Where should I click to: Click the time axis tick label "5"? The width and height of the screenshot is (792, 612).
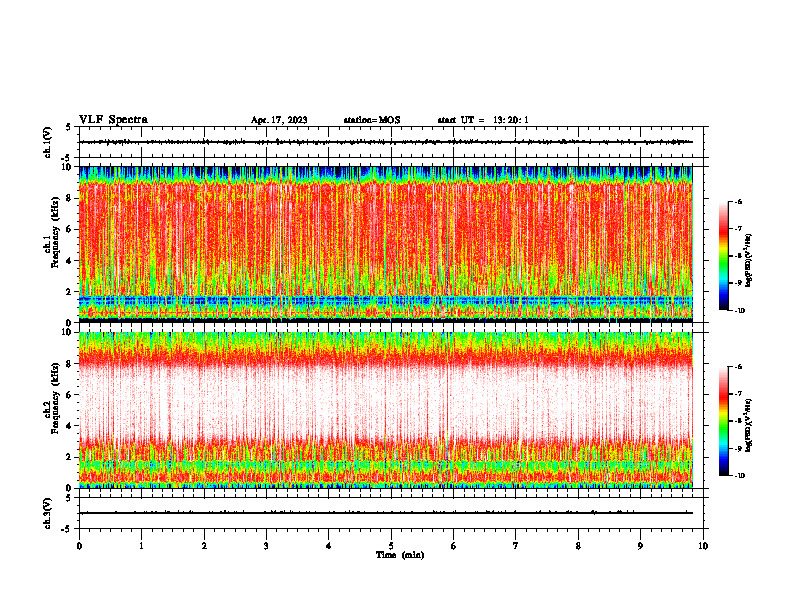(391, 546)
